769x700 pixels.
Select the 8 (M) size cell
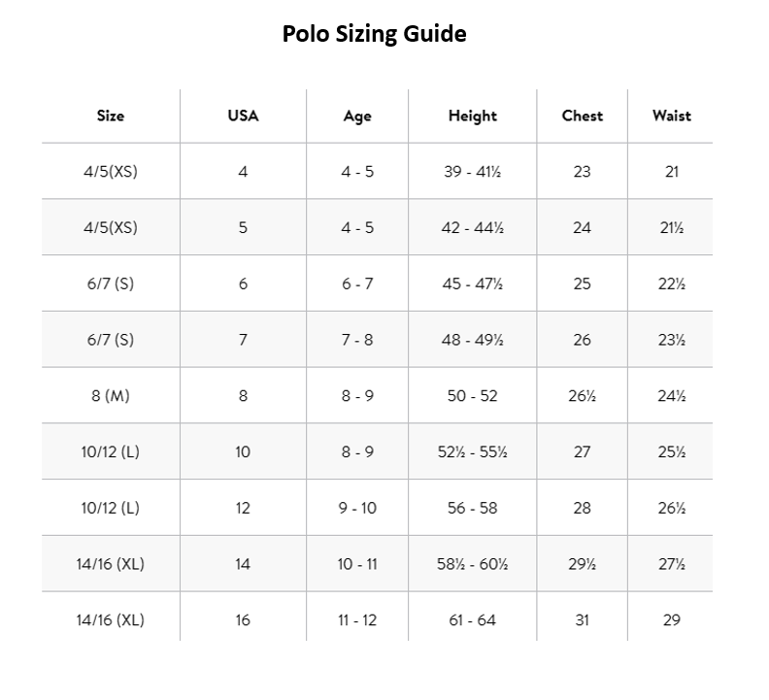(x=111, y=396)
